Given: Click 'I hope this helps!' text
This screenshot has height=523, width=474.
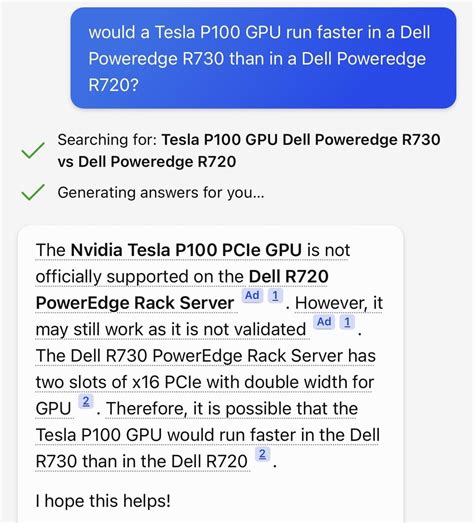Looking at the screenshot, I should pos(103,501).
